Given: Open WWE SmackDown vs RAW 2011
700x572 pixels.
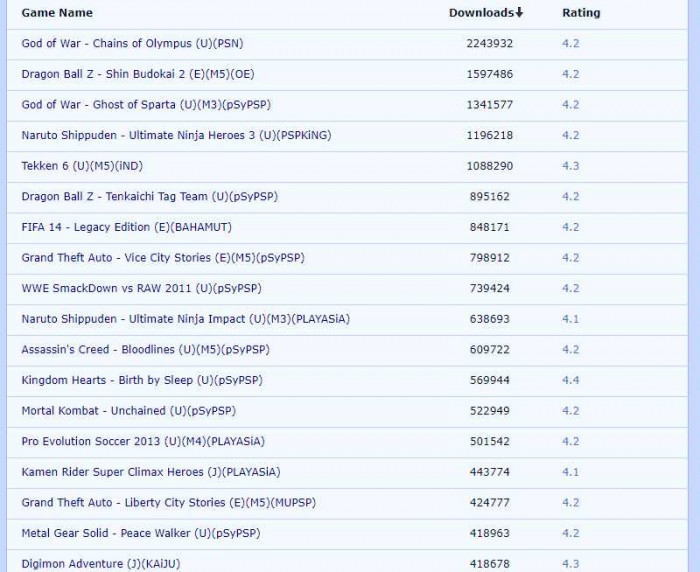Looking at the screenshot, I should tap(142, 288).
